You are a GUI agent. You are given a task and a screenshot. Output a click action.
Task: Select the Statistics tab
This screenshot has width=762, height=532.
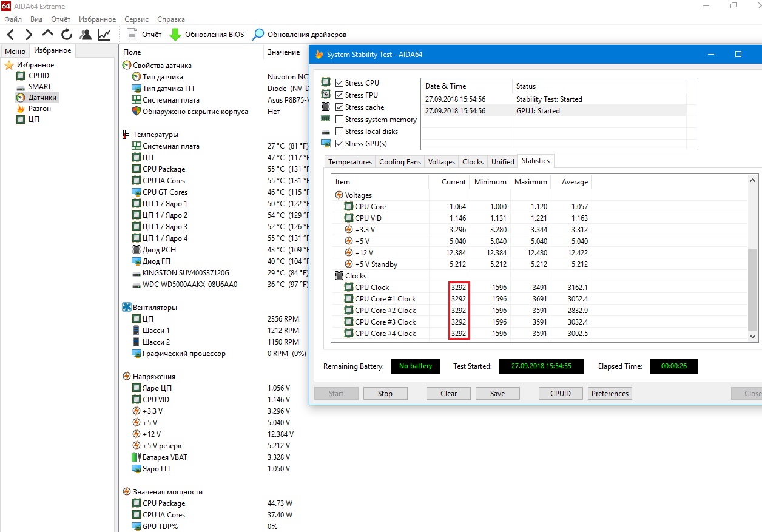pyautogui.click(x=536, y=161)
